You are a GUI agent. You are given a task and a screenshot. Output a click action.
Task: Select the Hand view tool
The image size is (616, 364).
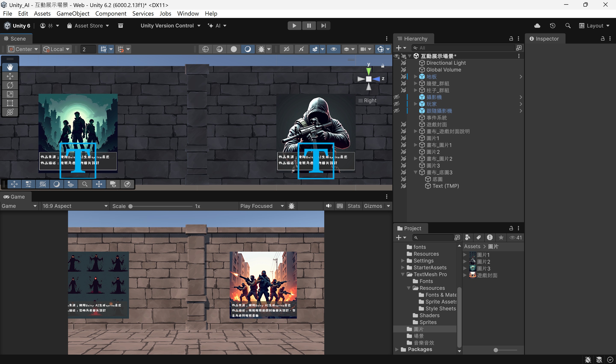click(10, 67)
